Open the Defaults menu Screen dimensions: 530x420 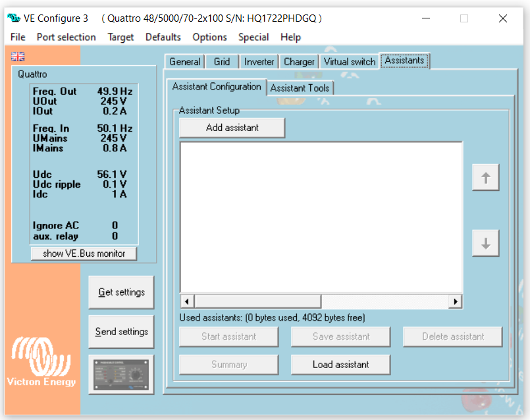(x=163, y=37)
